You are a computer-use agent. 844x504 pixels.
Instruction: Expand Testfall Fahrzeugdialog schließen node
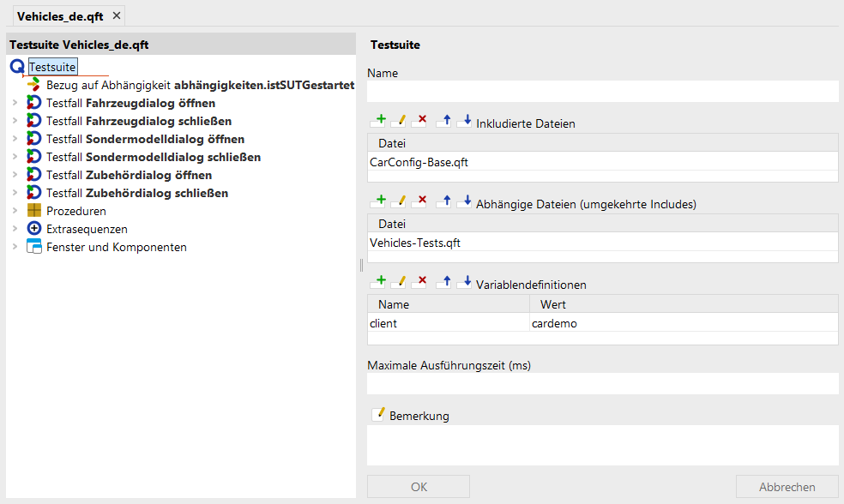click(15, 121)
